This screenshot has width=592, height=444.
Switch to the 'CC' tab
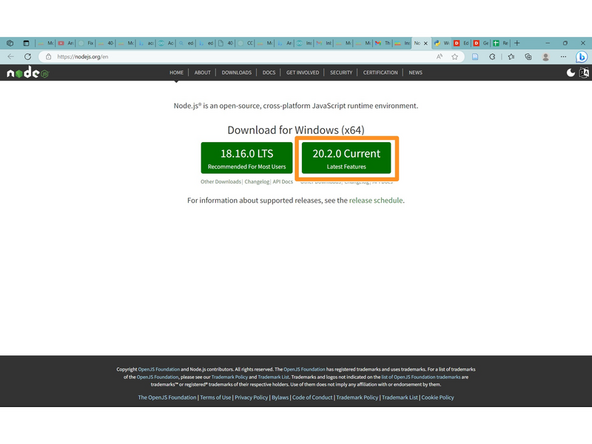pos(245,43)
